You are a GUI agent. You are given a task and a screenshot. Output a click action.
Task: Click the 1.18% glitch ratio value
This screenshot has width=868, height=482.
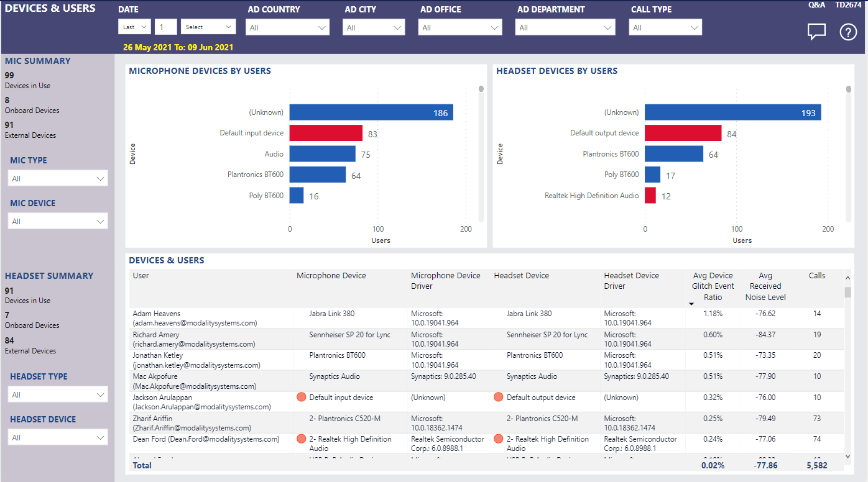[713, 314]
